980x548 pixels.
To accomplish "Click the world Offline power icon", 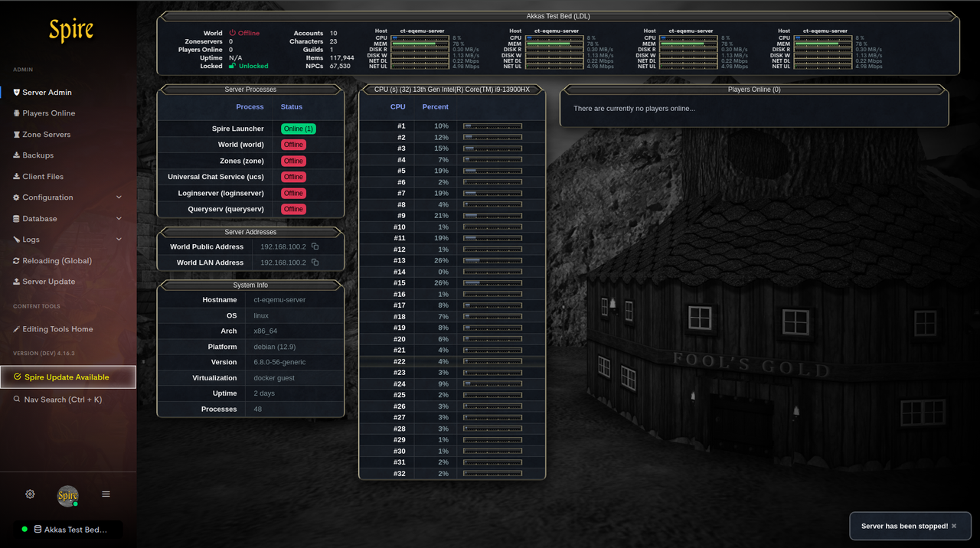I will (x=232, y=33).
